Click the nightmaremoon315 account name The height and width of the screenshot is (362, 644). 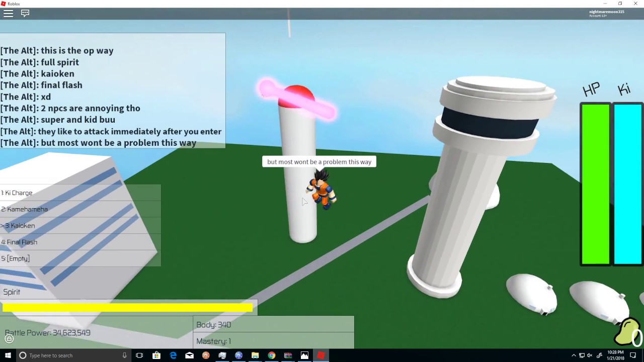607,12
